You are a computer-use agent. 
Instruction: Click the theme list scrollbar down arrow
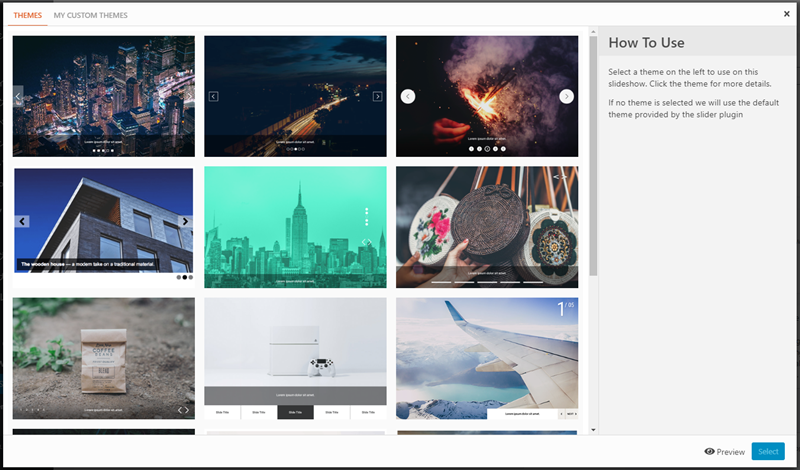point(593,430)
